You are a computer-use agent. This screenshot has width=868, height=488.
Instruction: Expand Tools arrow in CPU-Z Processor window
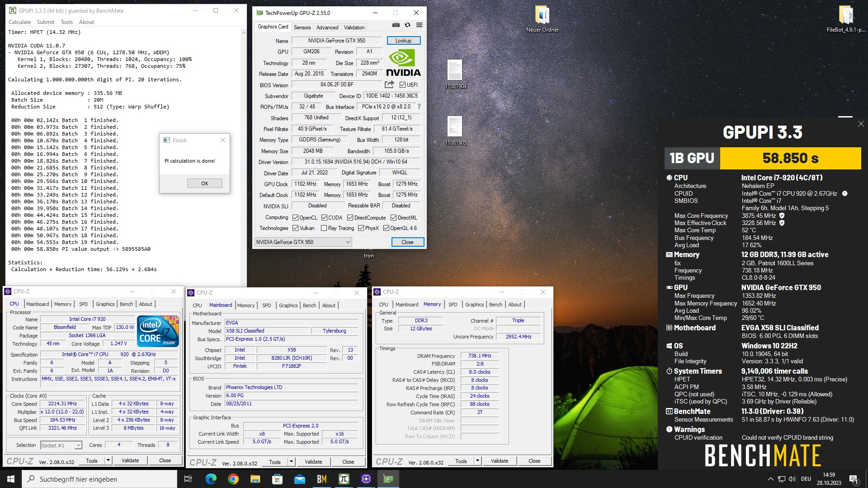click(108, 460)
